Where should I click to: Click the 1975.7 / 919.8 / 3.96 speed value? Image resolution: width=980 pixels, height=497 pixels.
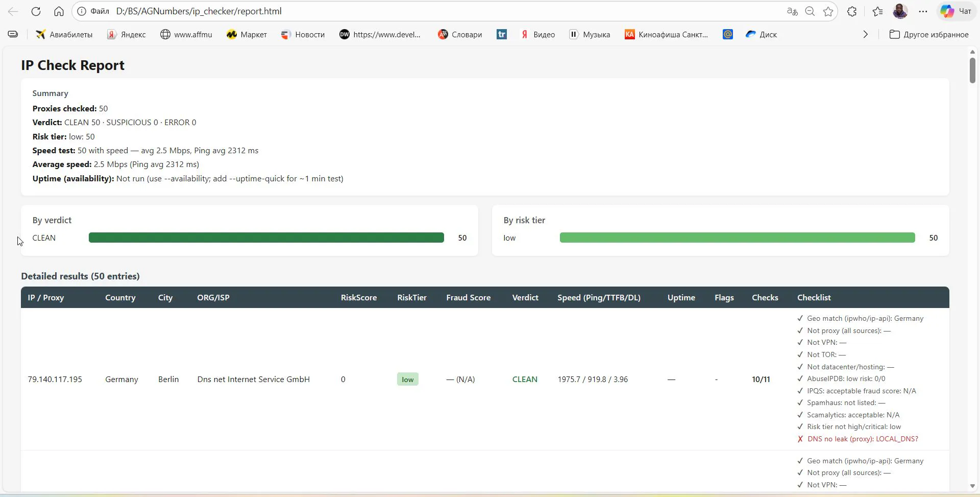point(593,379)
